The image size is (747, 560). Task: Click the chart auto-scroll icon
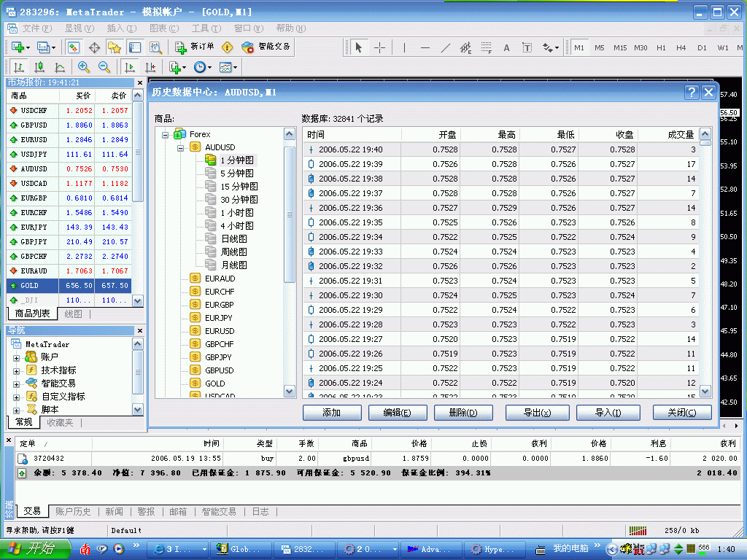pos(130,67)
